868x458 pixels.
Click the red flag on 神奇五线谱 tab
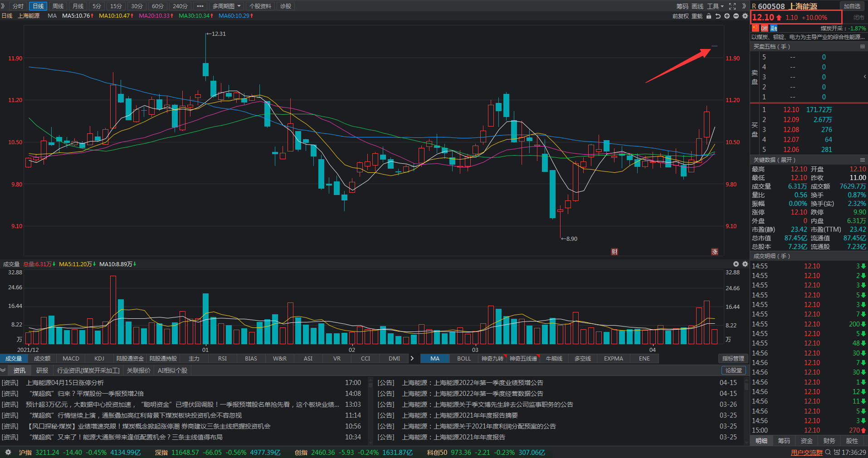click(538, 356)
